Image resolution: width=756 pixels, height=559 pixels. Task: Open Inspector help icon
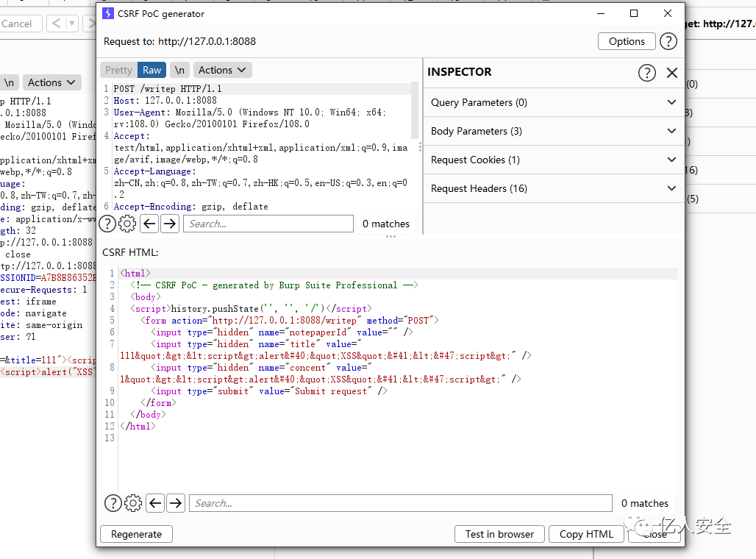click(x=646, y=73)
